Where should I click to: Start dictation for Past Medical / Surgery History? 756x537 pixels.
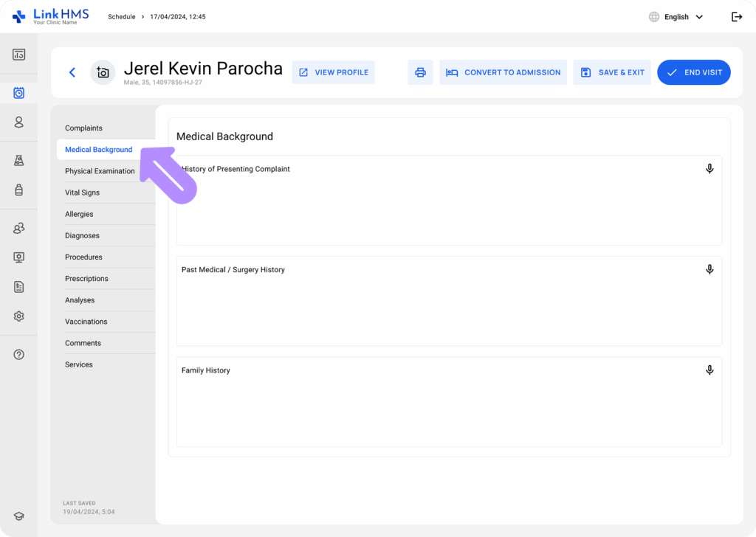[709, 269]
